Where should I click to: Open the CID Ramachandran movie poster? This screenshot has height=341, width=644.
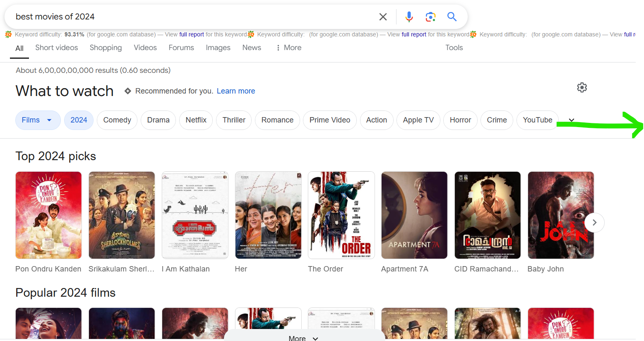(488, 215)
